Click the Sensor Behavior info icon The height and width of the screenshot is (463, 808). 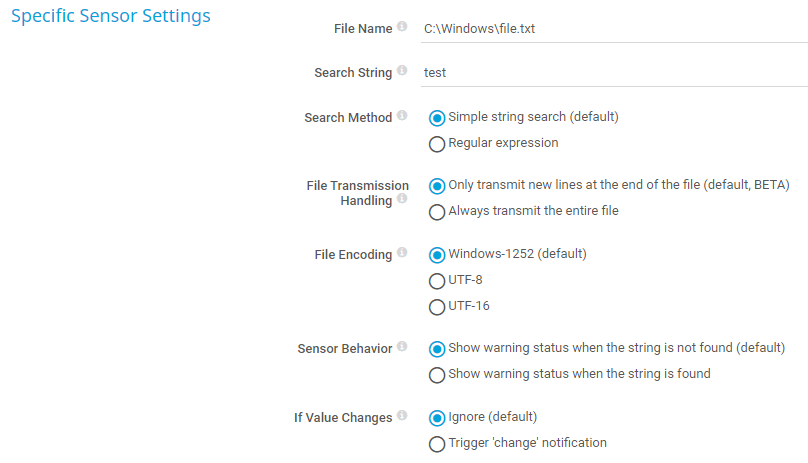point(402,347)
